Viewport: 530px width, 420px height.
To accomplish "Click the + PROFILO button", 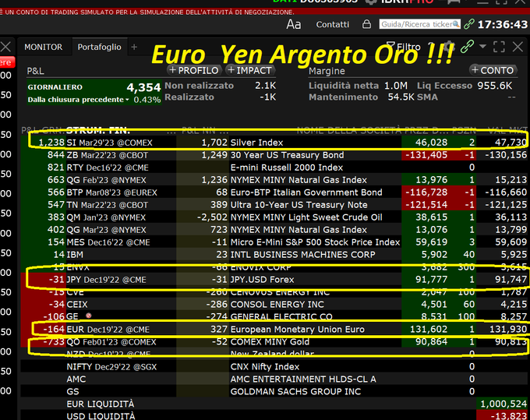I will pos(194,70).
